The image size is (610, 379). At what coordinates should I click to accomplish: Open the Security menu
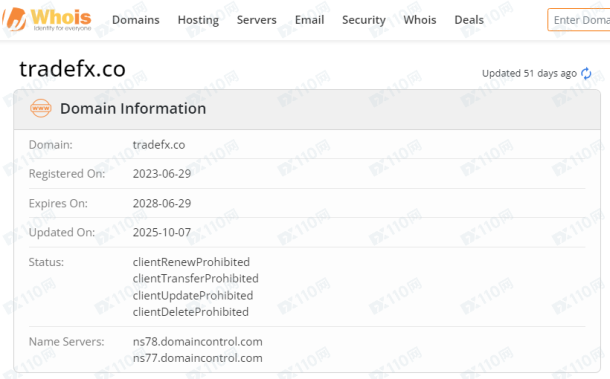pos(364,20)
